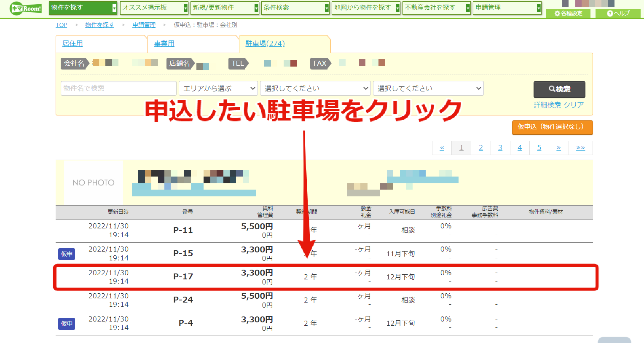
Task: Select parking space P-15 row
Action: [x=324, y=254]
